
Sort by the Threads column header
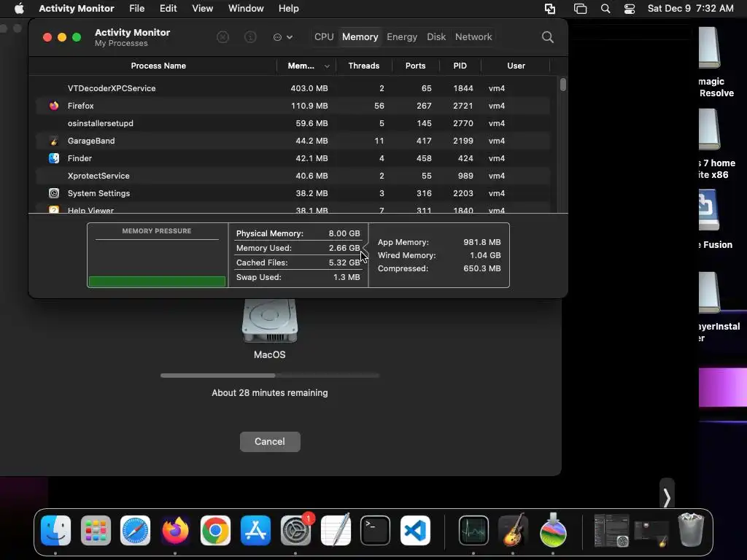click(363, 66)
